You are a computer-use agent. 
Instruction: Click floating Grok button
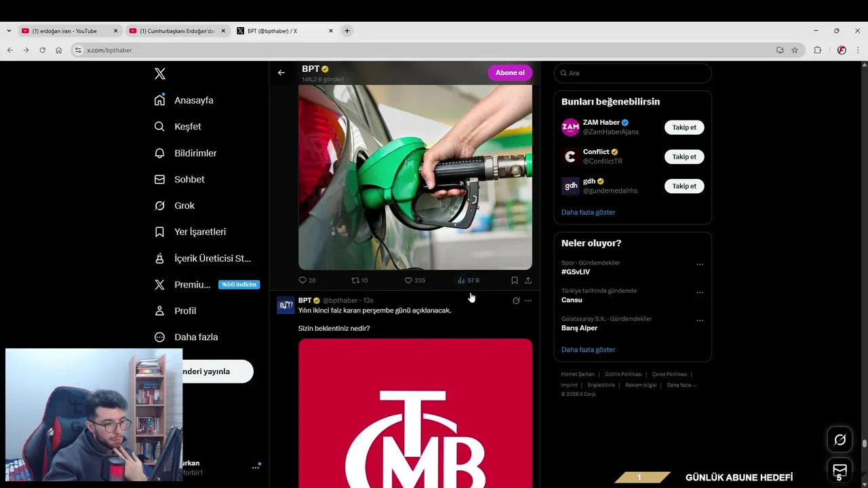click(x=840, y=440)
